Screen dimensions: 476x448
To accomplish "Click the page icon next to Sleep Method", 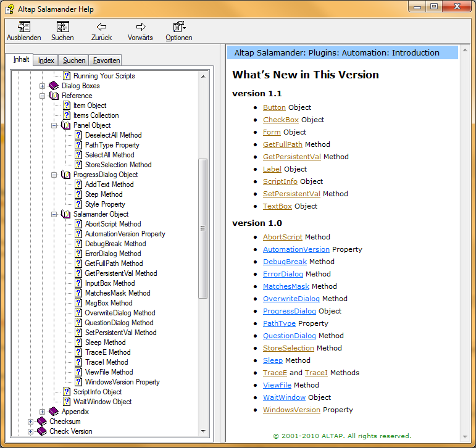I will coord(78,342).
